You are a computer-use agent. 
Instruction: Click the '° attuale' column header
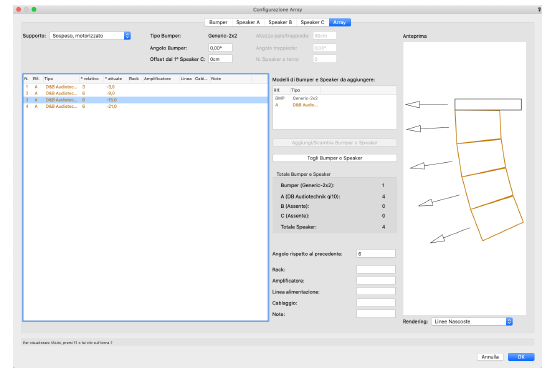pyautogui.click(x=115, y=78)
